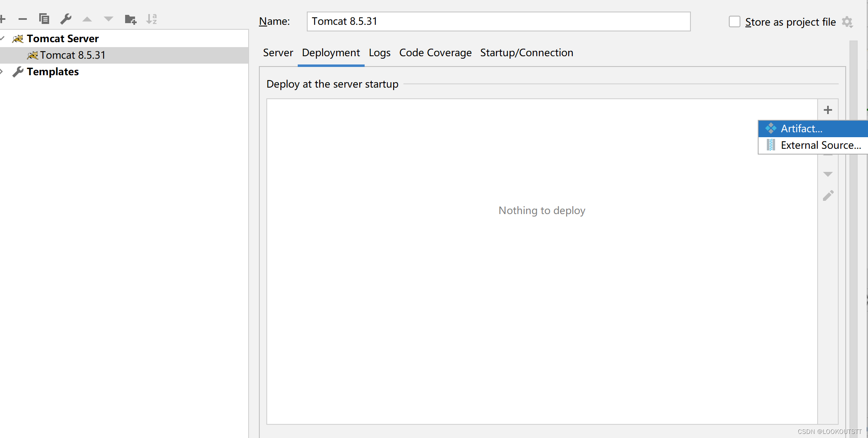Move deployment item down with side arrow

pos(828,174)
